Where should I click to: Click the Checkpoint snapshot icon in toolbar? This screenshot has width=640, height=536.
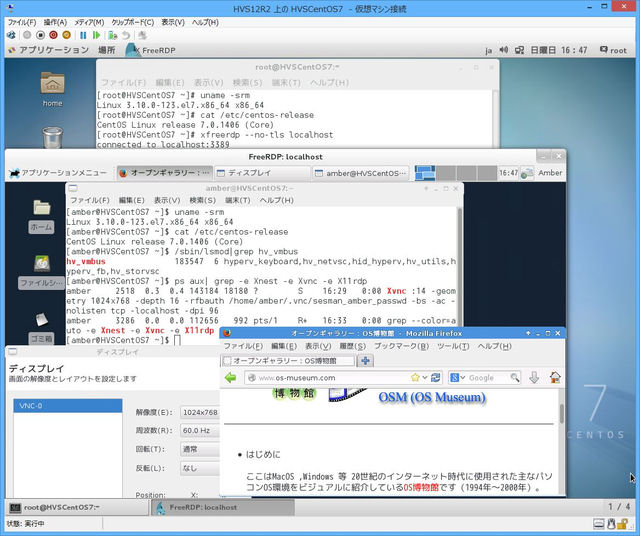(113, 35)
